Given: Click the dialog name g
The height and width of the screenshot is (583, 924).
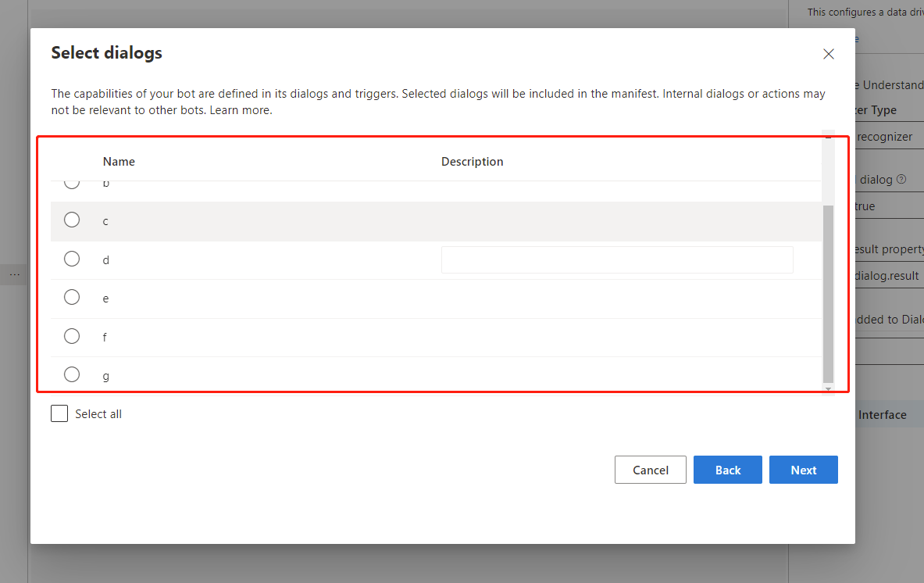Looking at the screenshot, I should (x=106, y=376).
